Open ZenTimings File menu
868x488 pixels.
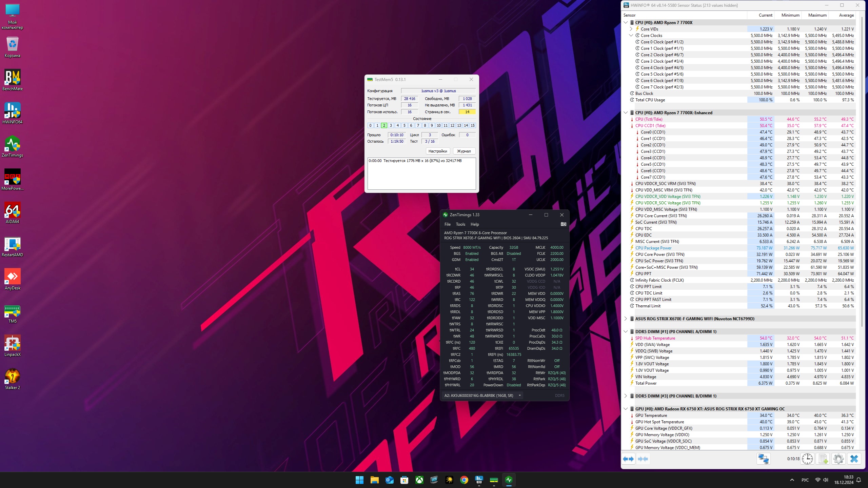[x=447, y=224]
